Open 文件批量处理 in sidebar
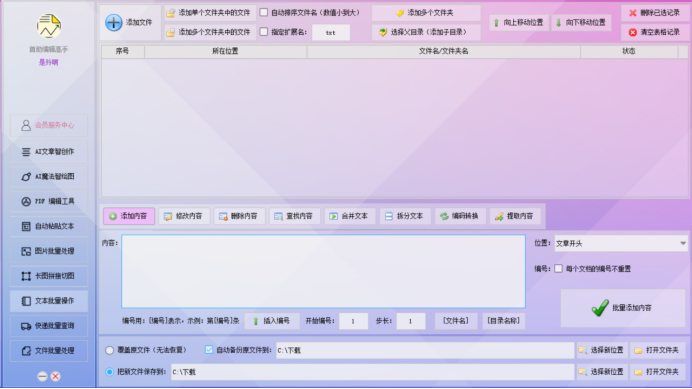The height and width of the screenshot is (389, 692). click(49, 351)
